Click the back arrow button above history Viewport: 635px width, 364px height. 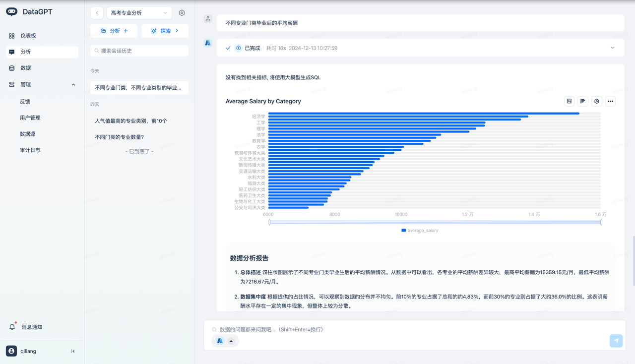click(x=97, y=13)
